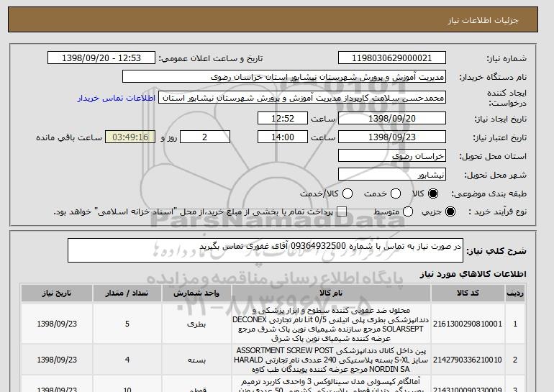The height and width of the screenshot is (392, 554).
Task: Click the اطلاعات کالاهای مورد نیاز heading
Action: pyautogui.click(x=473, y=274)
